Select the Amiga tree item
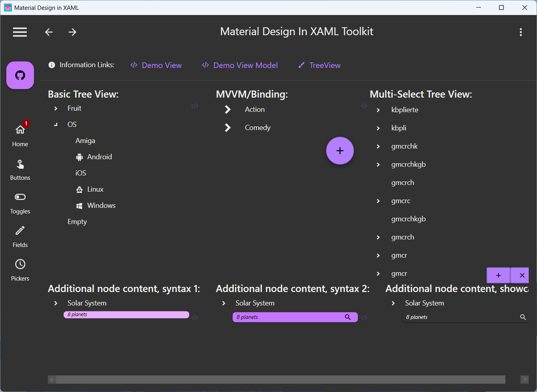Image resolution: width=537 pixels, height=392 pixels. [85, 141]
